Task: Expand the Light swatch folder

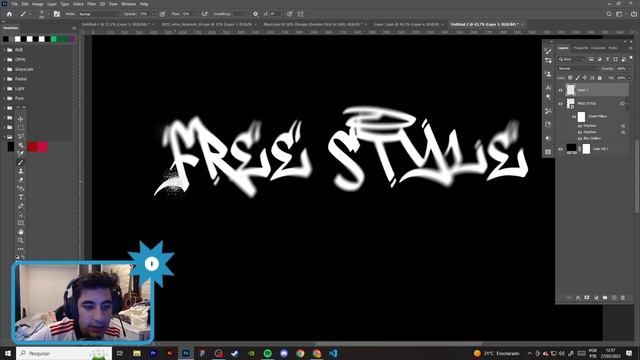Action: 4,89
